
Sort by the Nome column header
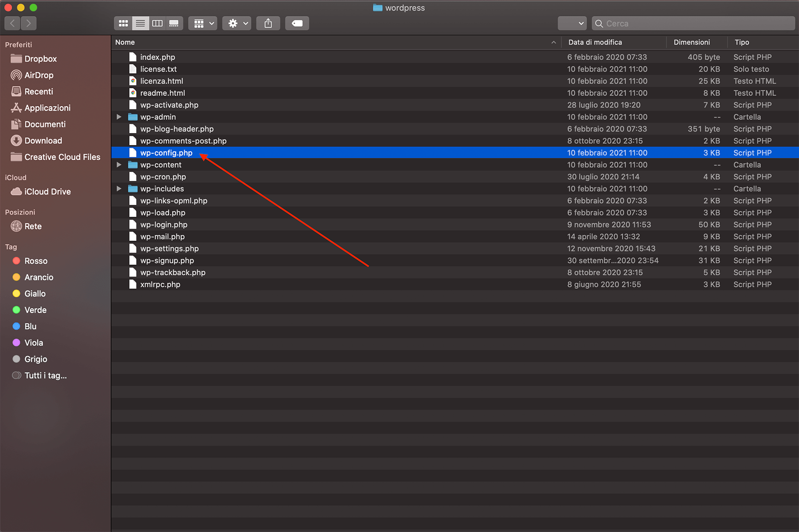pyautogui.click(x=337, y=42)
